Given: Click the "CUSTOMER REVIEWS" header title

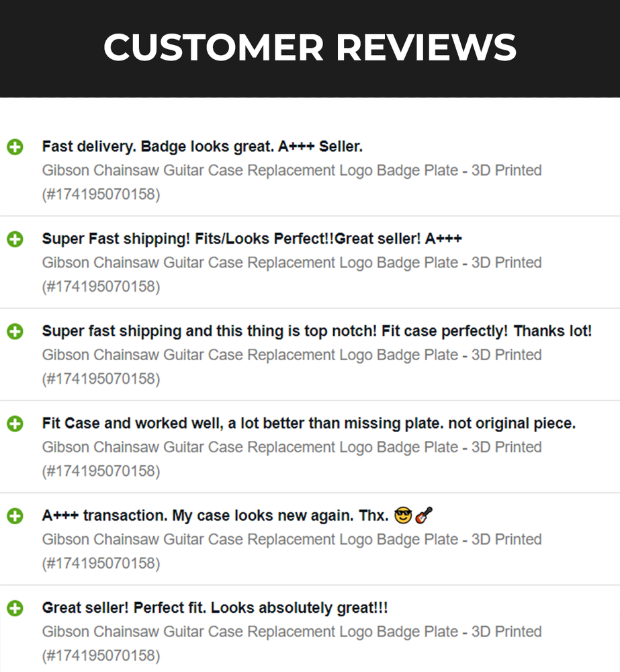Looking at the screenshot, I should click(x=310, y=47).
